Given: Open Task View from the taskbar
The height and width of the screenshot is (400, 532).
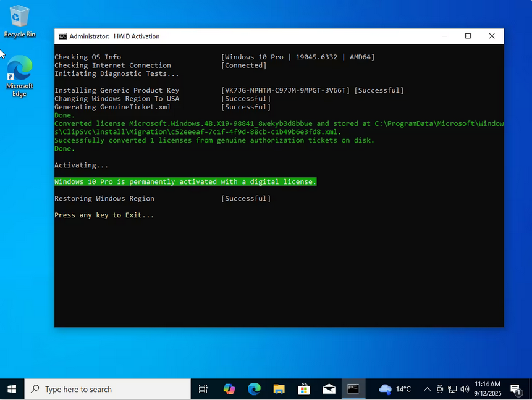Looking at the screenshot, I should (x=203, y=389).
